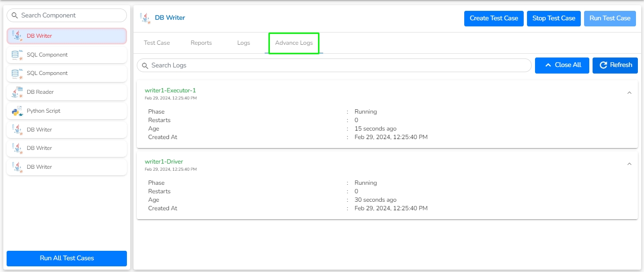
Task: Switch to the Test Case tab
Action: (x=157, y=43)
